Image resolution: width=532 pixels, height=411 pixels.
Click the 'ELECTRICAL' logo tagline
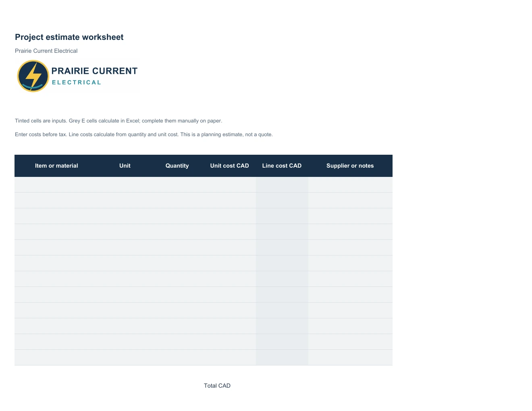pos(77,82)
